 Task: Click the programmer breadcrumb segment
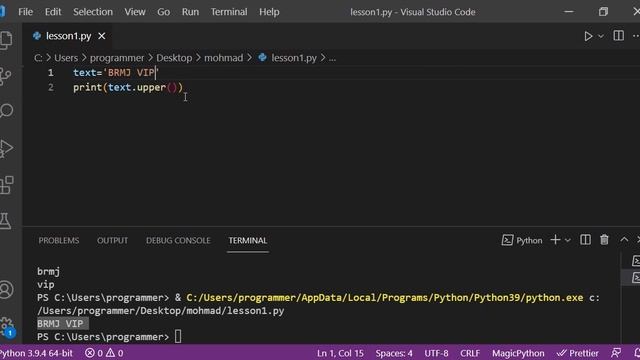pyautogui.click(x=117, y=58)
